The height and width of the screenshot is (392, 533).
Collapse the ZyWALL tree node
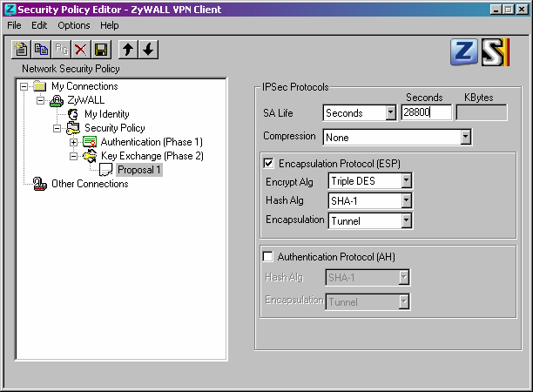40,100
